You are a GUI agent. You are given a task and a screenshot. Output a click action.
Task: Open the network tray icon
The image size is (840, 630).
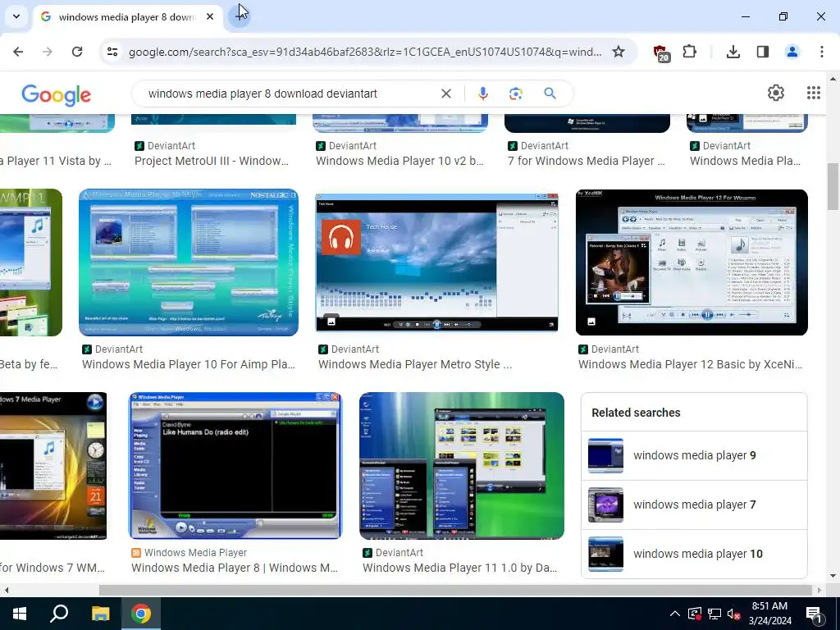[x=714, y=614]
